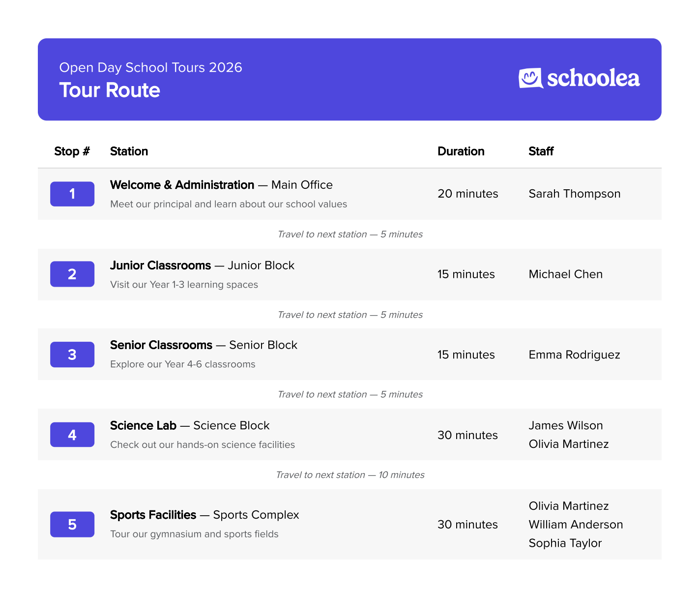Select the Stop # column header

[71, 151]
